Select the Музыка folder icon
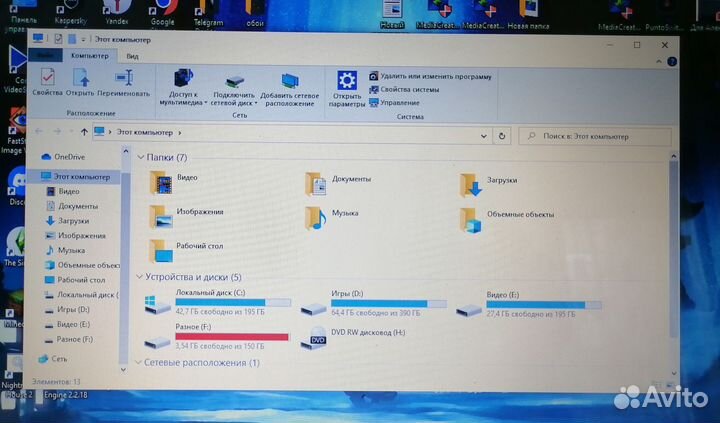 click(316, 218)
